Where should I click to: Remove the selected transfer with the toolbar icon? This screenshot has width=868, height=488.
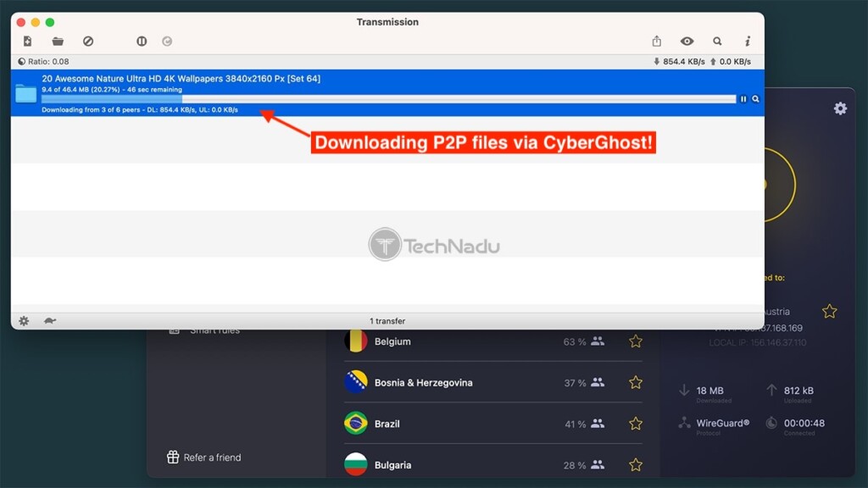[x=88, y=41]
